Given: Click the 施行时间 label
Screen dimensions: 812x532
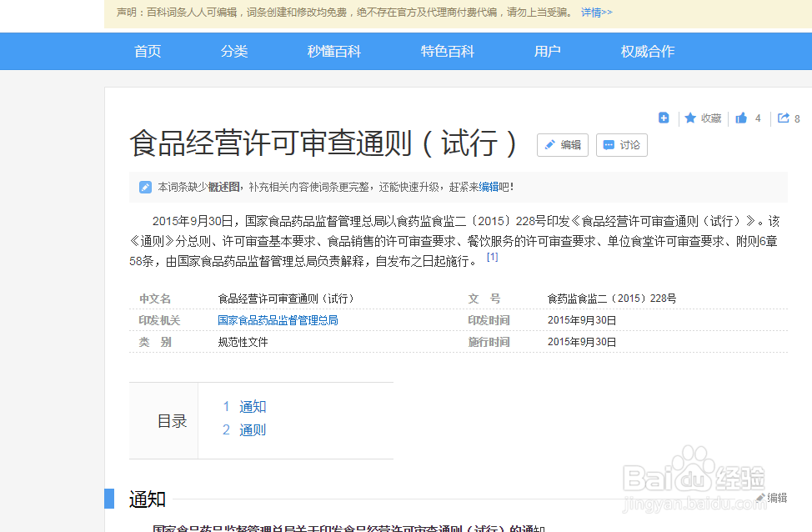Looking at the screenshot, I should 489,342.
